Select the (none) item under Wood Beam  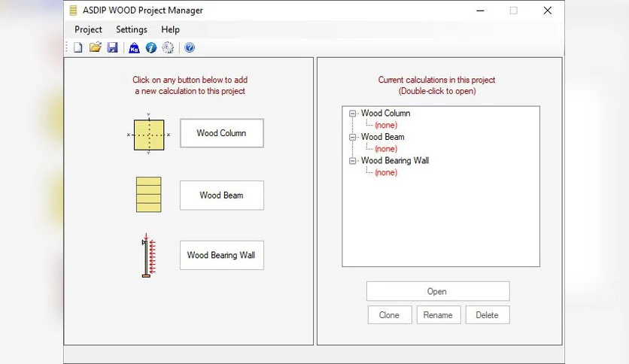coord(386,149)
